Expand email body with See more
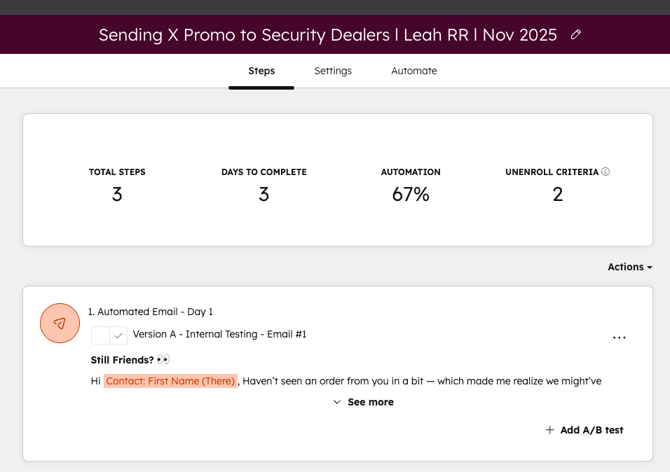This screenshot has width=670, height=472. pos(363,402)
